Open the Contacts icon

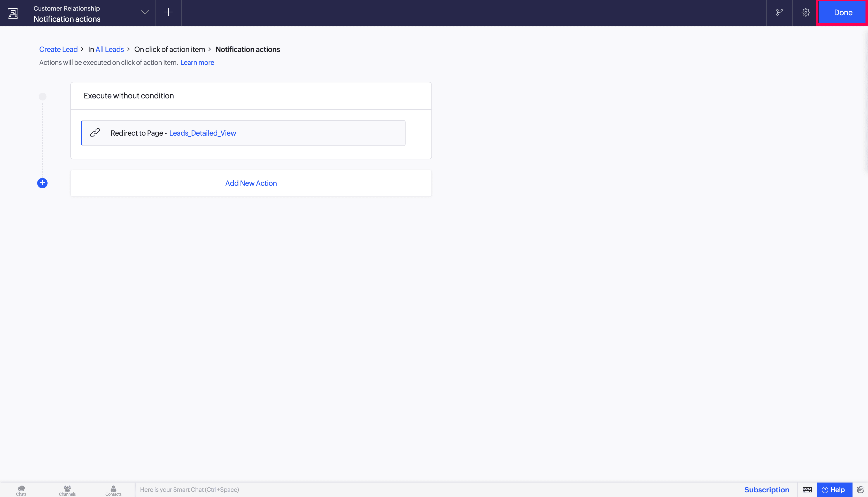113,491
